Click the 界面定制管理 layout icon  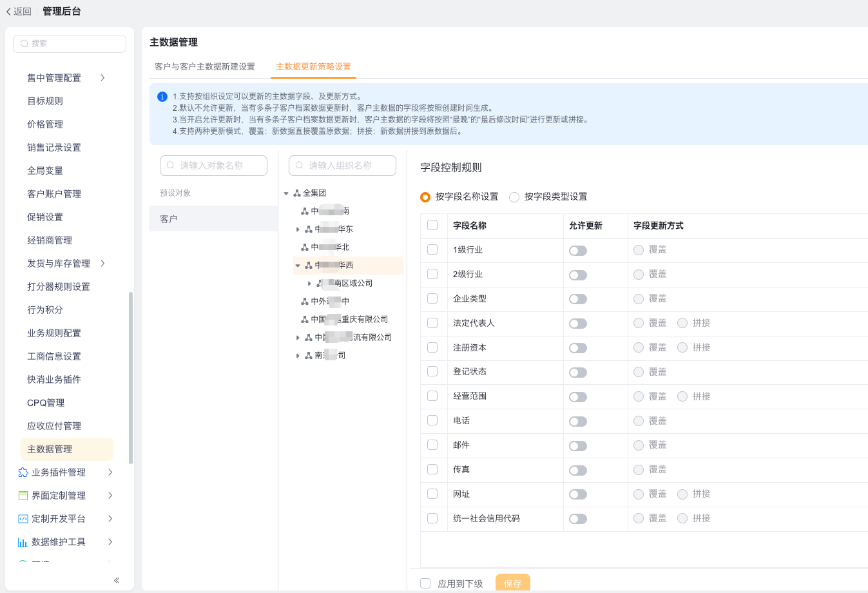tap(23, 496)
